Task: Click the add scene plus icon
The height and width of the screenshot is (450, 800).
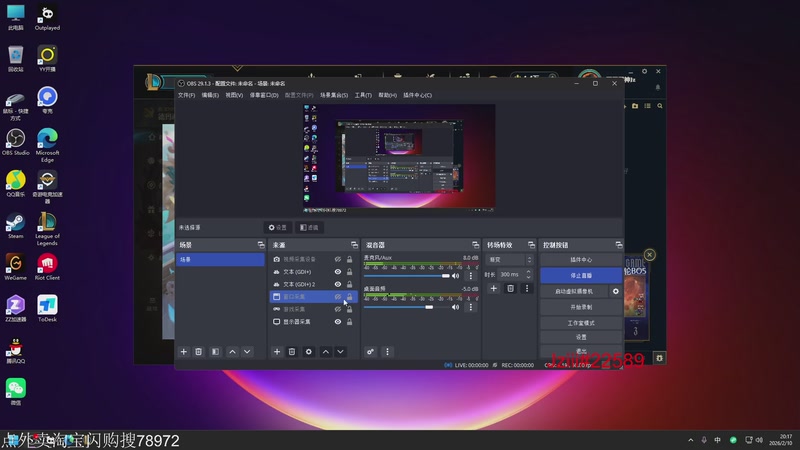Action: tap(183, 352)
